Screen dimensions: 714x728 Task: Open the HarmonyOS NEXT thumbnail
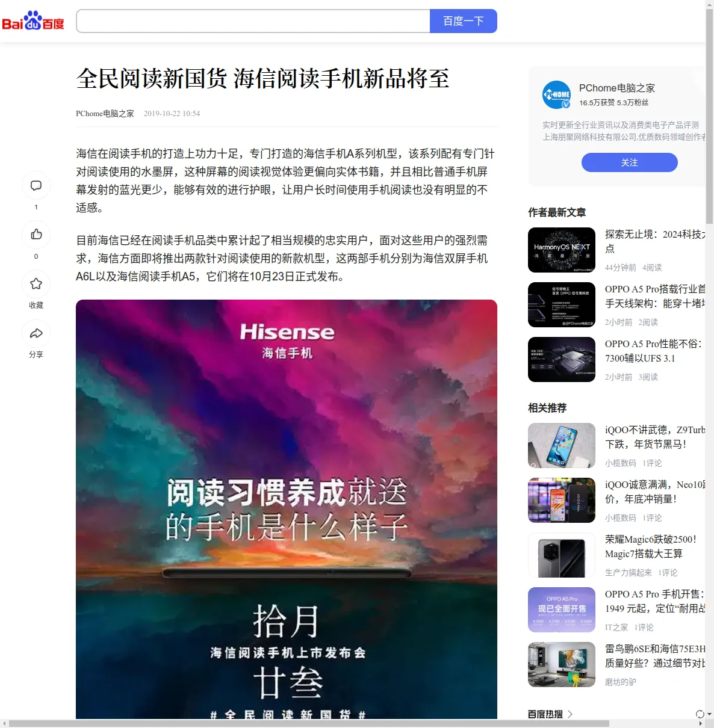562,250
